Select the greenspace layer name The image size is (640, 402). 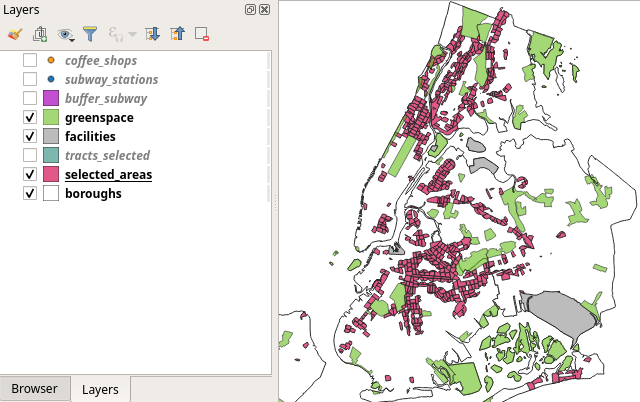pos(99,118)
